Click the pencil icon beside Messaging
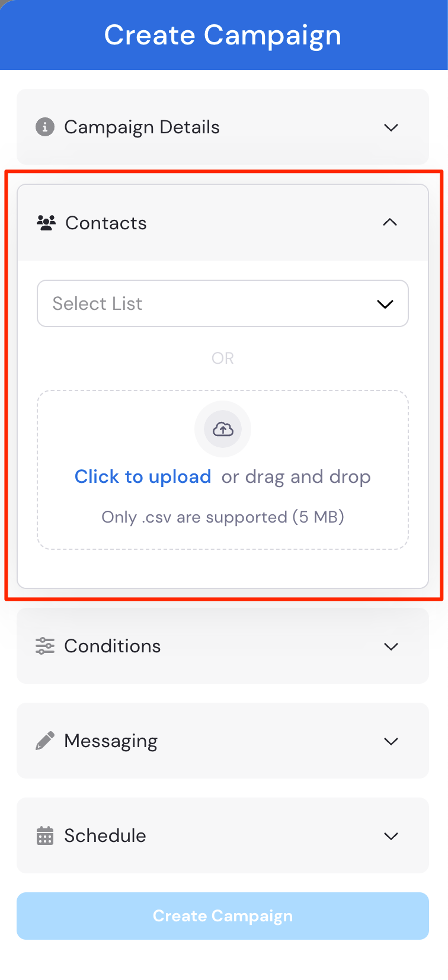Image resolution: width=448 pixels, height=980 pixels. pos(45,741)
